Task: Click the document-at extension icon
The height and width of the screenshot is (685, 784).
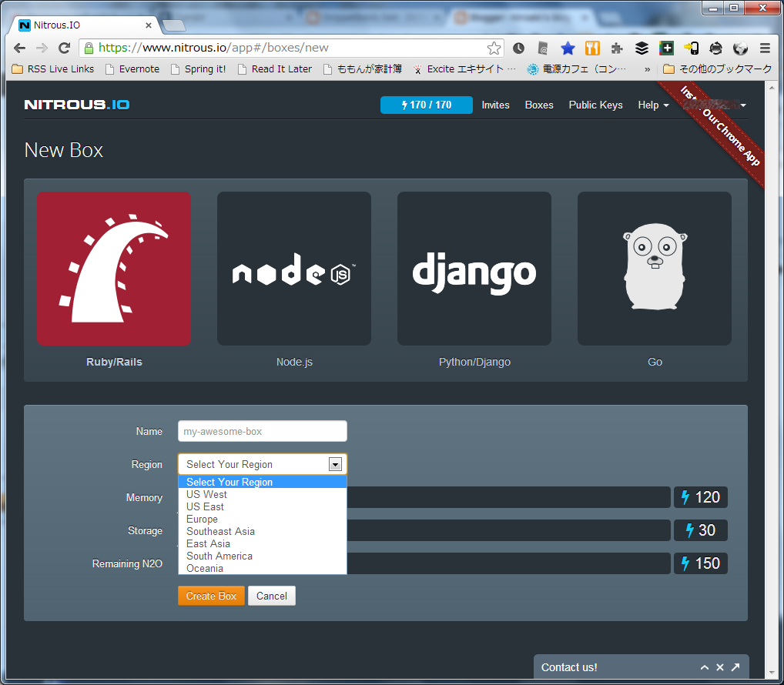Action: (543, 48)
